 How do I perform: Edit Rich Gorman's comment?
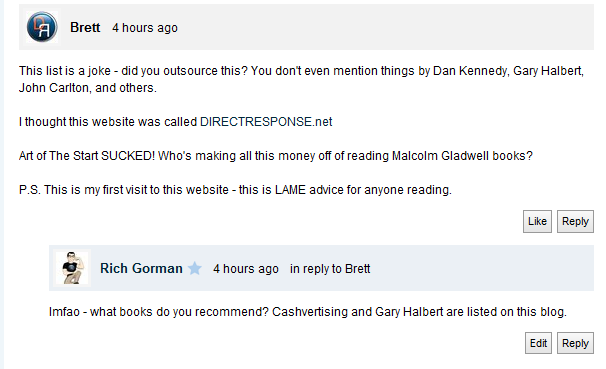(x=538, y=343)
